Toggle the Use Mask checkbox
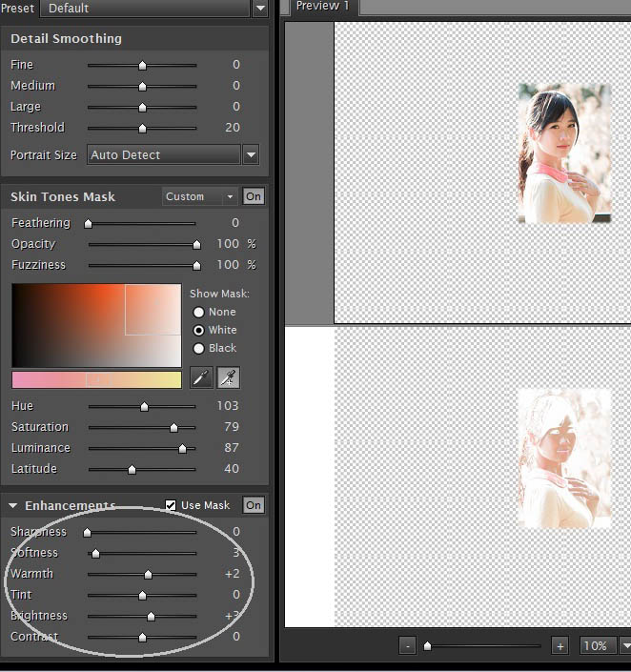This screenshot has height=672, width=631. click(x=171, y=505)
